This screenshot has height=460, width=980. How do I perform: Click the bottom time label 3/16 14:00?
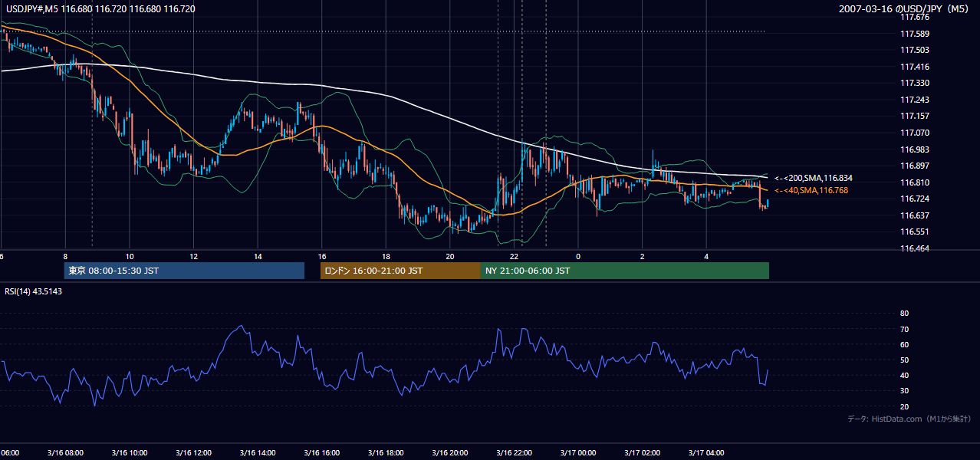(x=258, y=453)
